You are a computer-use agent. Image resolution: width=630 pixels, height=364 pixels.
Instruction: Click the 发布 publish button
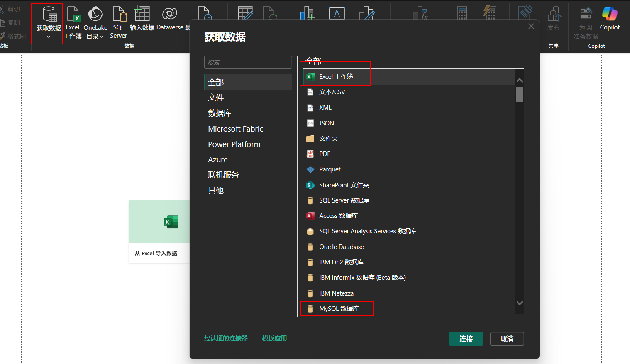554,19
